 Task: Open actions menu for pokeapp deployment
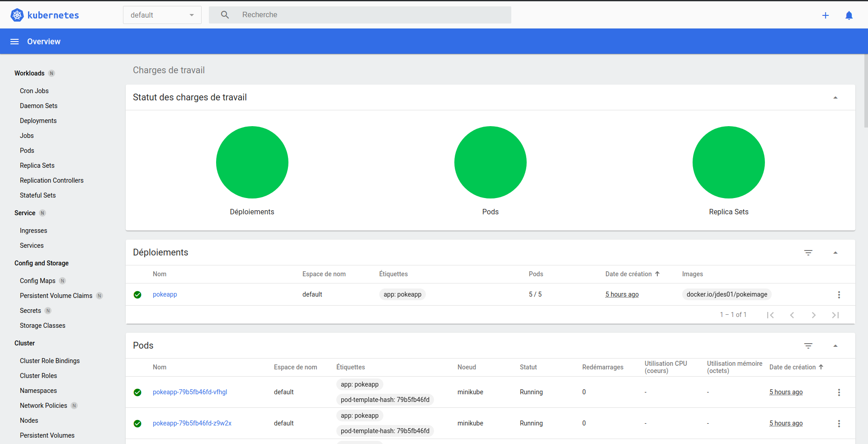(839, 295)
